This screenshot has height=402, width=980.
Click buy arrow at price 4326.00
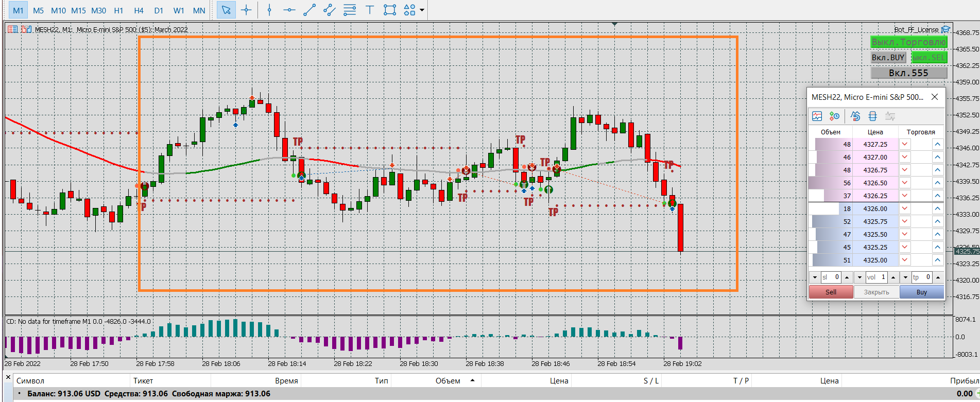[x=937, y=209]
